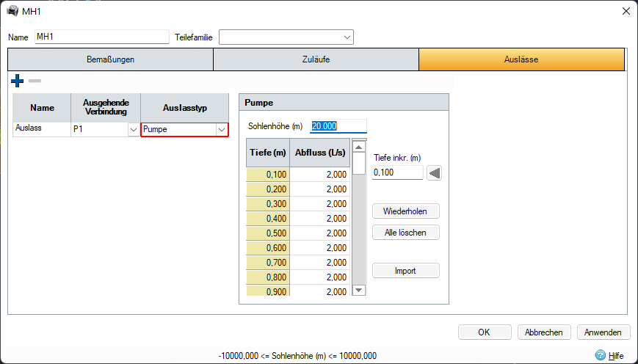Click the Abfluss value in the 0,500 row
Screen dimensions: 638x364
point(320,233)
